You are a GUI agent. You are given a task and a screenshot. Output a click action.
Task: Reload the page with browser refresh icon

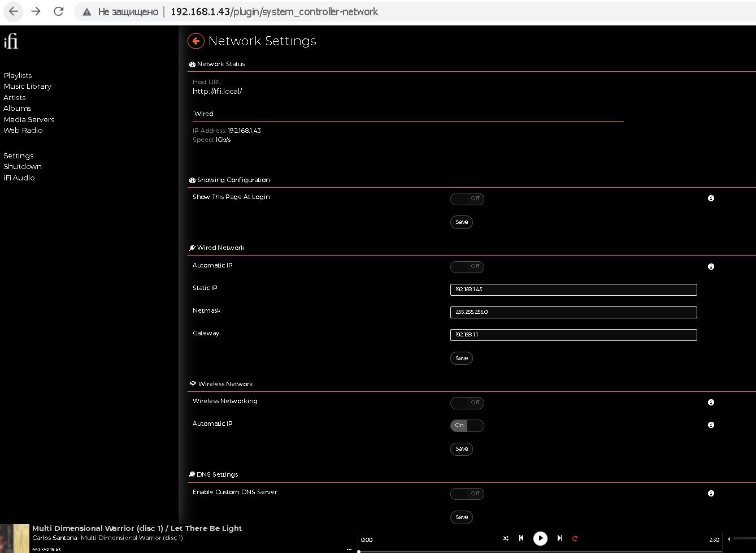coord(58,11)
